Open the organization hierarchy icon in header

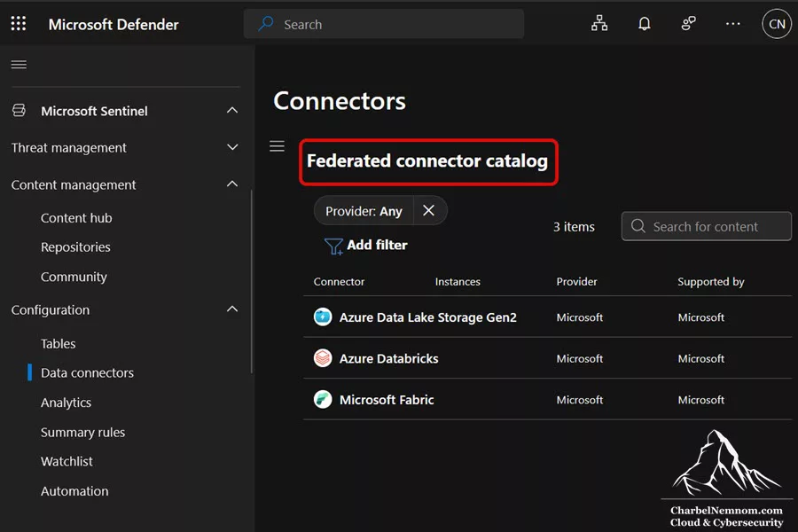click(x=599, y=23)
